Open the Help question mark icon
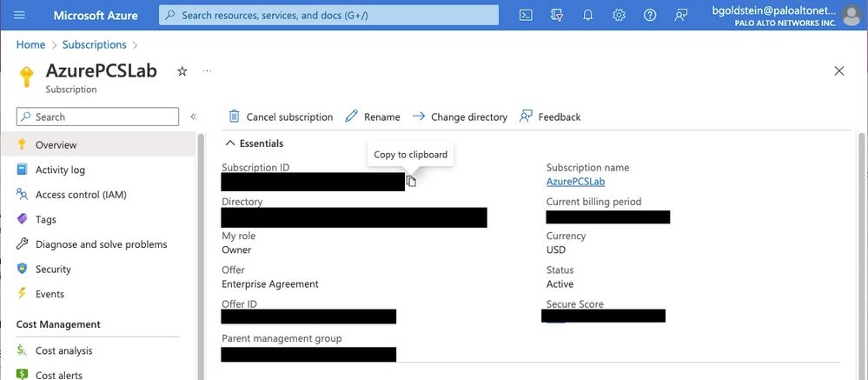The width and height of the screenshot is (868, 380). click(x=650, y=15)
